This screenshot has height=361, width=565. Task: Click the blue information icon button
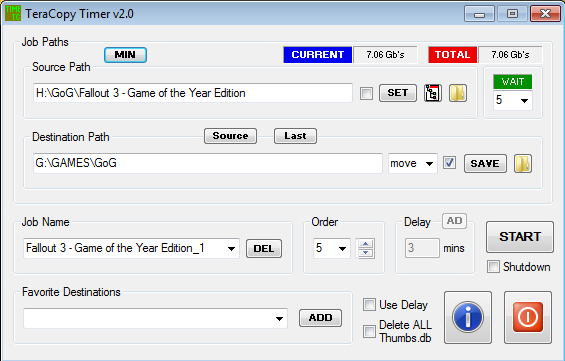pyautogui.click(x=468, y=317)
